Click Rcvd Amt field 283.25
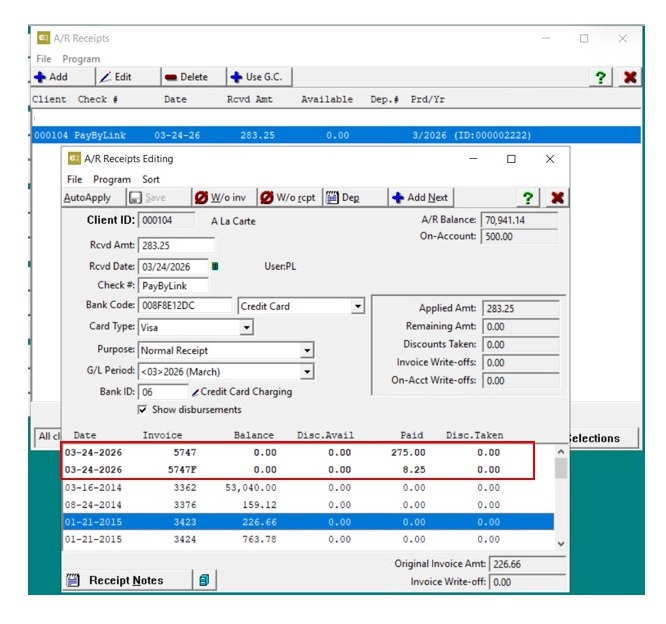 (x=176, y=246)
